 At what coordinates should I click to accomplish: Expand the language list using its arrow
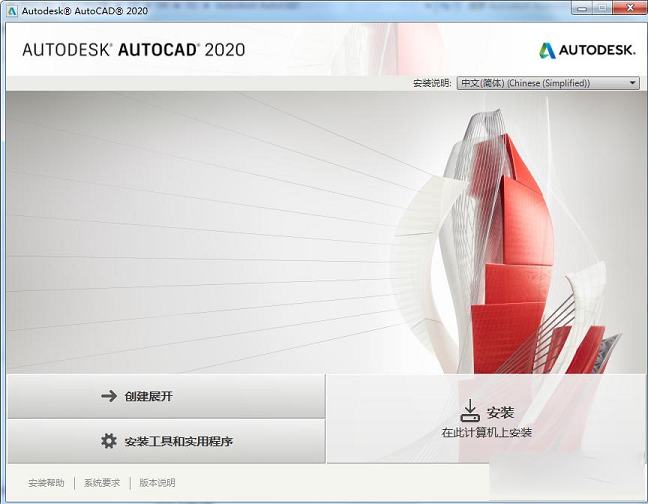[x=633, y=83]
